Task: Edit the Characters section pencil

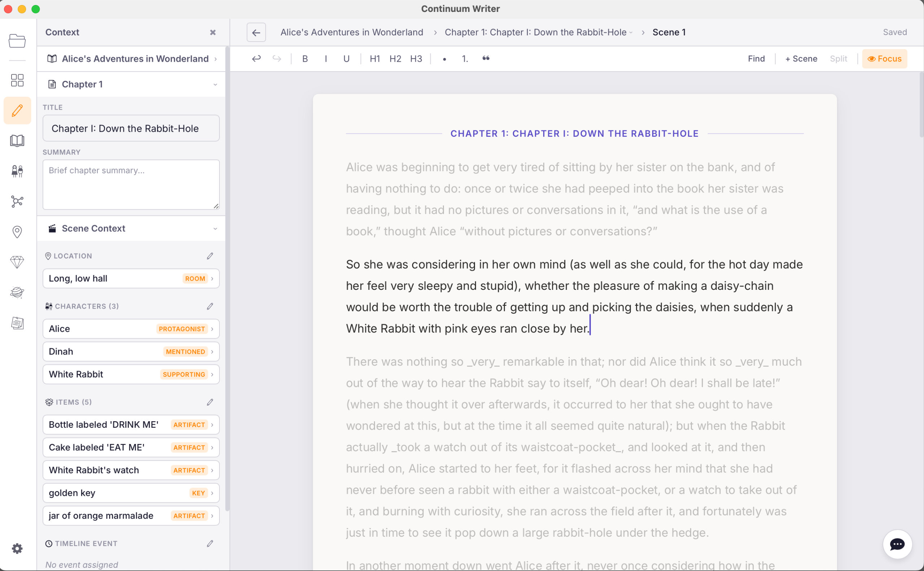Action: tap(210, 306)
